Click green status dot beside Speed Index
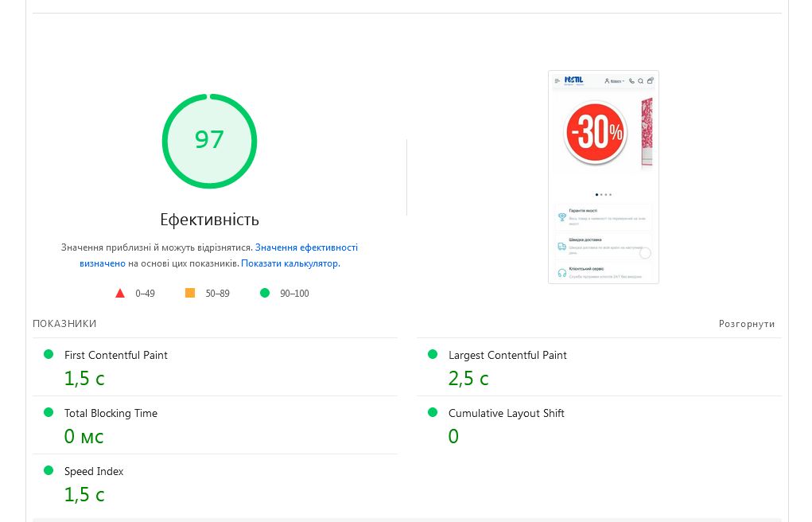 (x=49, y=470)
